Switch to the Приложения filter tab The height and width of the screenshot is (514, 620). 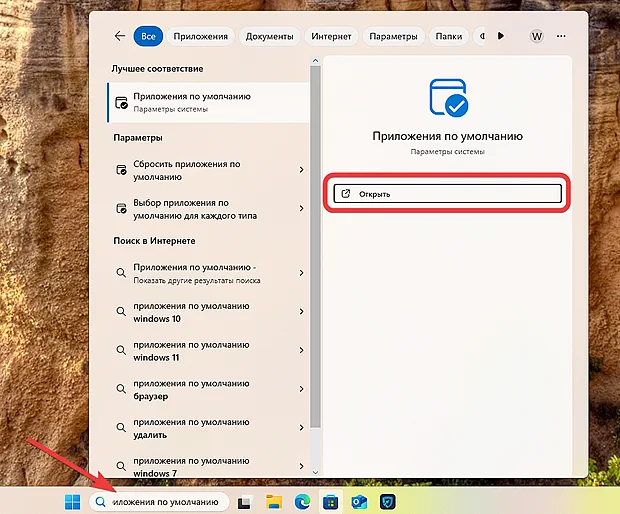point(200,36)
